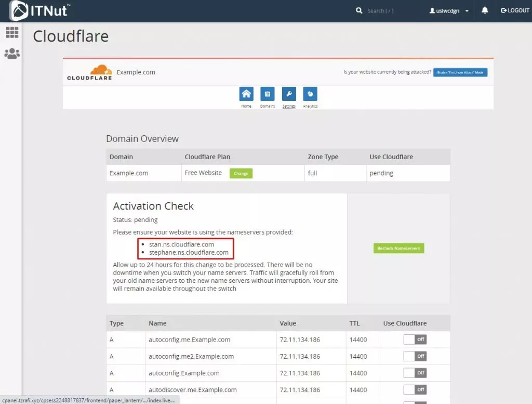Click the search magnifier icon

359,10
